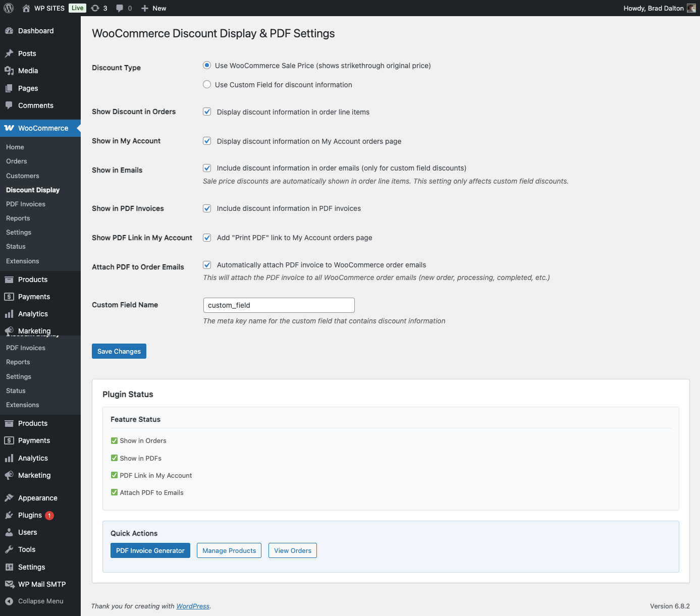This screenshot has height=616, width=700.
Task: Open the comments bubble icon in admin bar
Action: 120,8
